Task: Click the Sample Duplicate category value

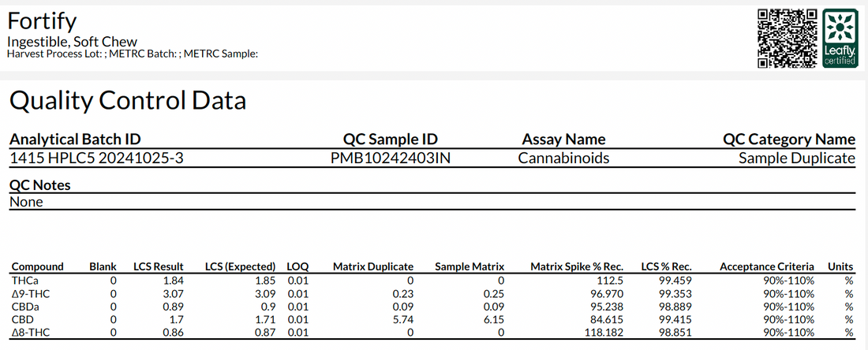Action: pos(796,158)
